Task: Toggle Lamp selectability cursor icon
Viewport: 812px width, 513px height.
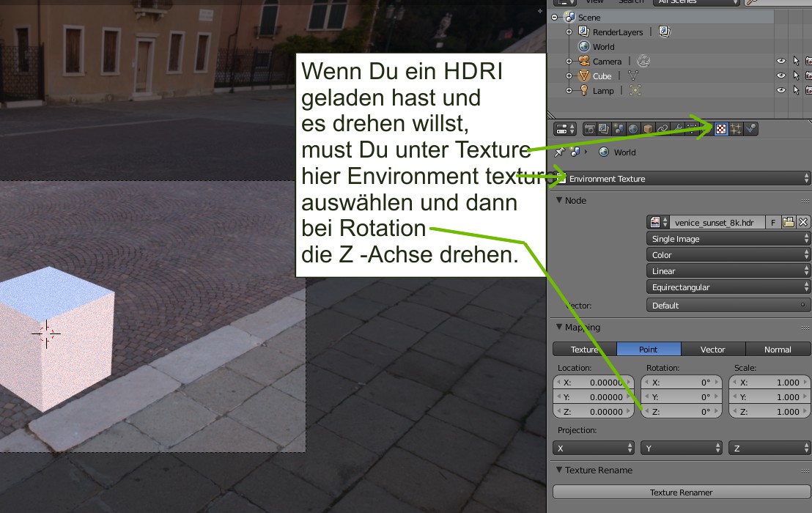Action: (797, 90)
